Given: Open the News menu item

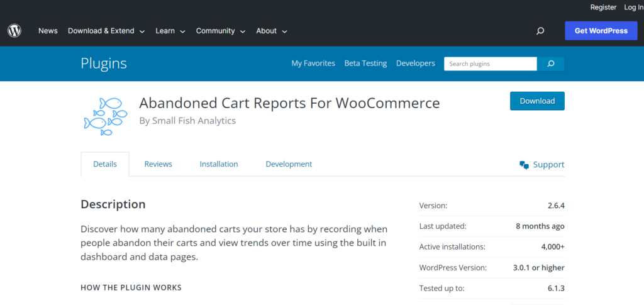Looking at the screenshot, I should (48, 31).
